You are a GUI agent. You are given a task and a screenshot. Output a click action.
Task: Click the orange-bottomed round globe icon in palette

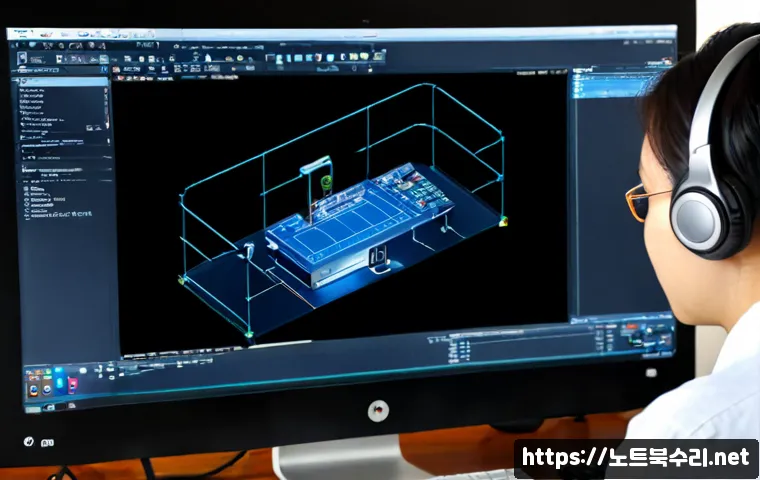tap(33, 389)
